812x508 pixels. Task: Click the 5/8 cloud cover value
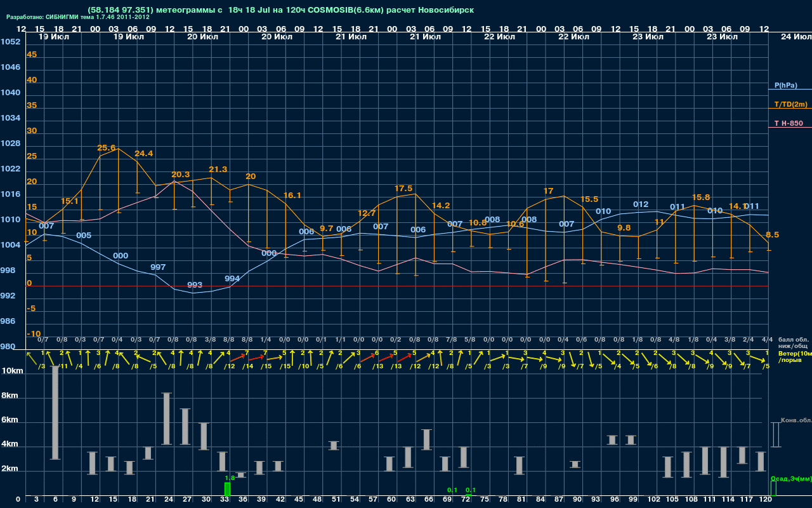470,340
